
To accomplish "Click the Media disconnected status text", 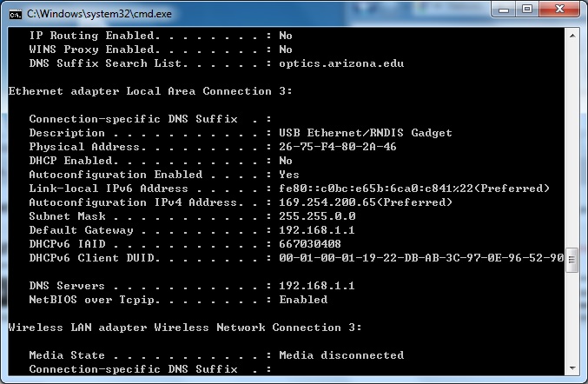I will (x=341, y=355).
